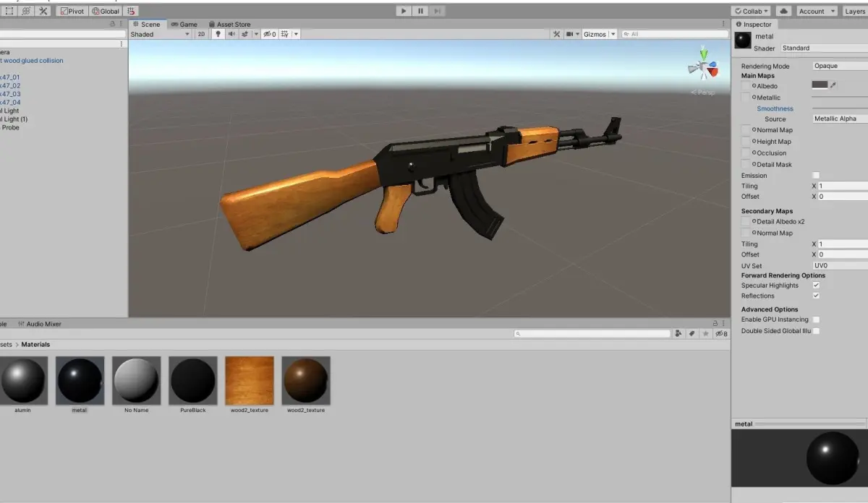Open the scene effects dropdown arrow
Screen dimensions: 868x503
[255, 34]
